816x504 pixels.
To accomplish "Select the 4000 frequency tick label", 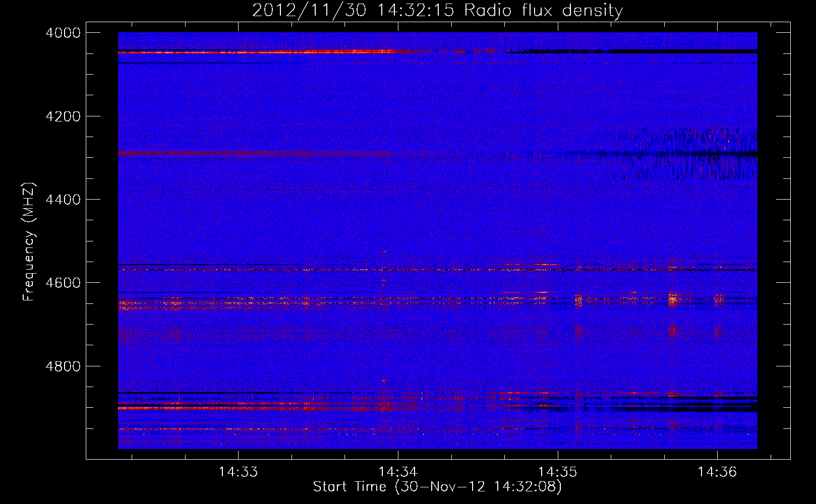I will (x=63, y=33).
